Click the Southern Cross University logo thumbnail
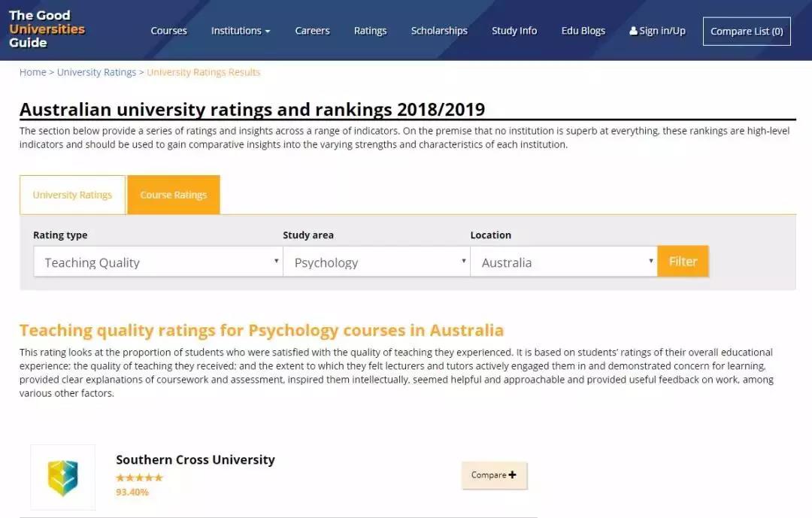812x518 pixels. coord(62,477)
